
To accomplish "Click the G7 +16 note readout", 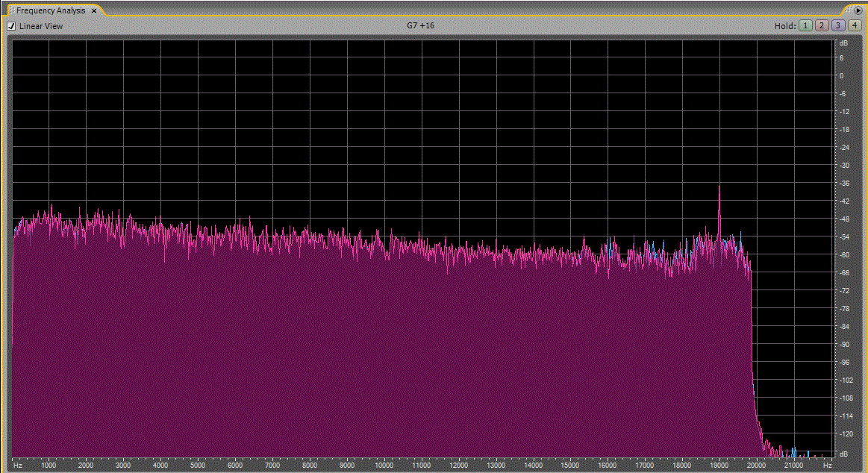I will coord(420,25).
